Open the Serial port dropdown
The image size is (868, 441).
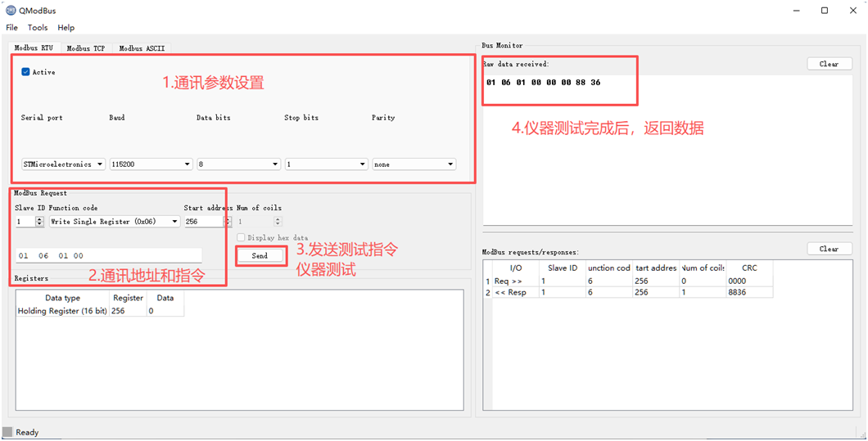click(x=64, y=164)
